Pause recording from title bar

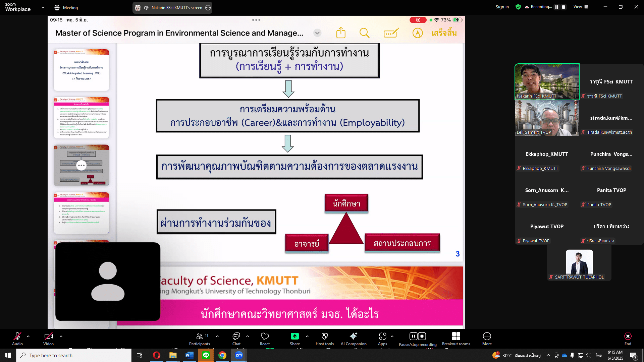557,7
